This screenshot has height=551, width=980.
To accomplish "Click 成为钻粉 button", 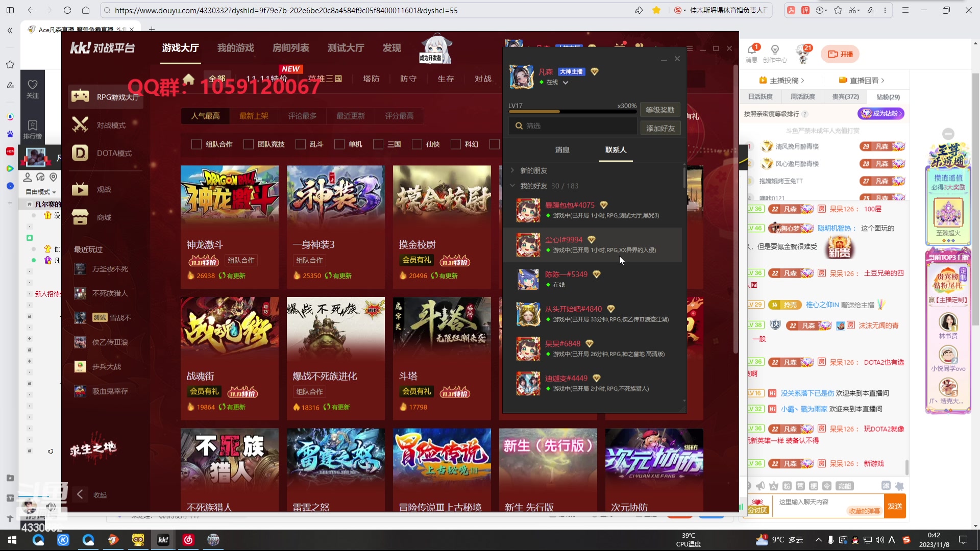I will (881, 113).
